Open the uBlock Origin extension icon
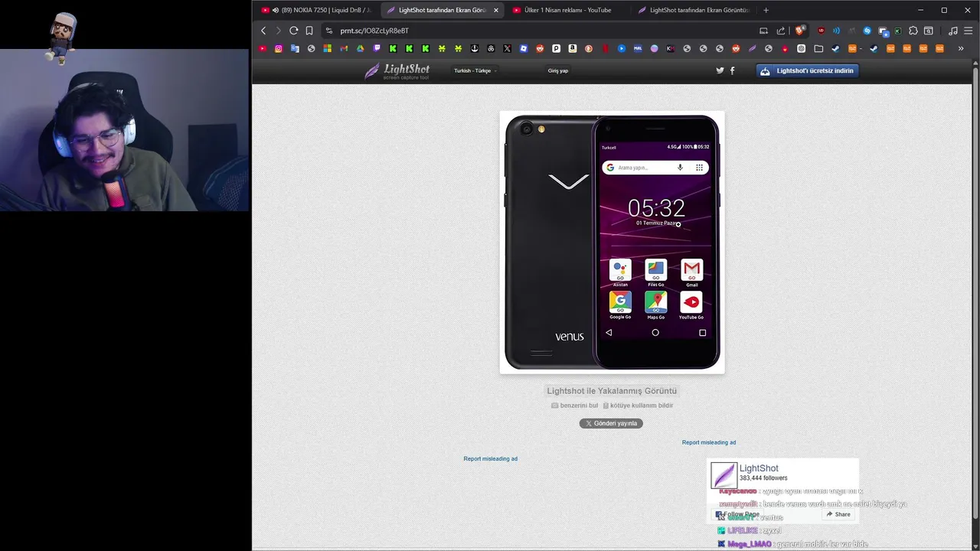The width and height of the screenshot is (980, 551). pos(822,31)
